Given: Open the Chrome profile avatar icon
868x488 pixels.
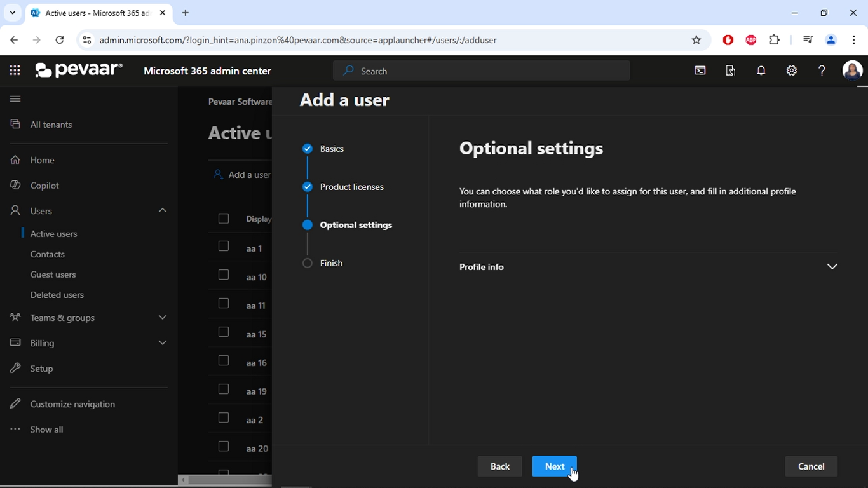Looking at the screenshot, I should coord(831,39).
